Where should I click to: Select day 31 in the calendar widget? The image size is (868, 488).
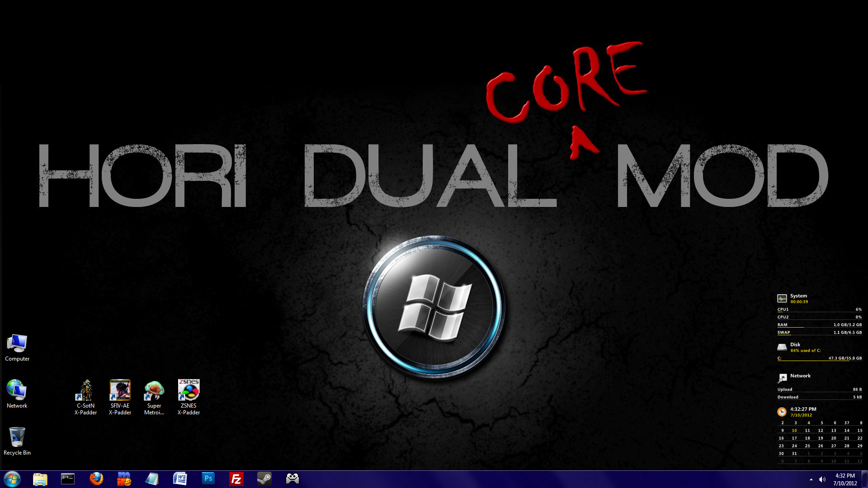[794, 454]
